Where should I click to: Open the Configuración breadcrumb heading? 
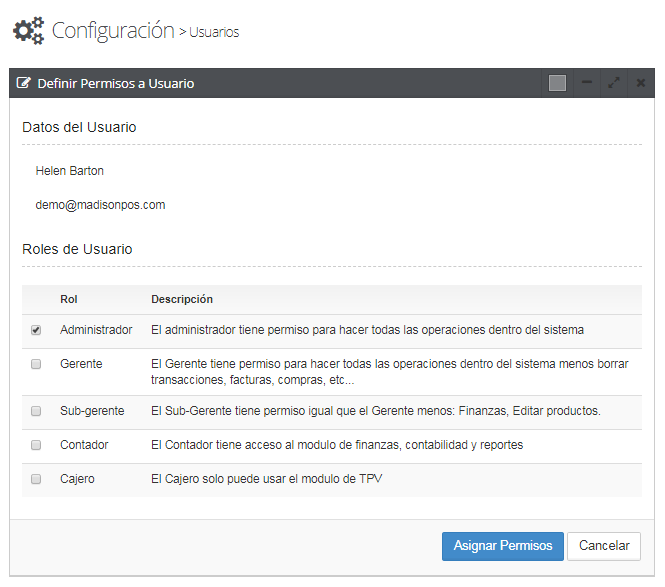pyautogui.click(x=113, y=31)
